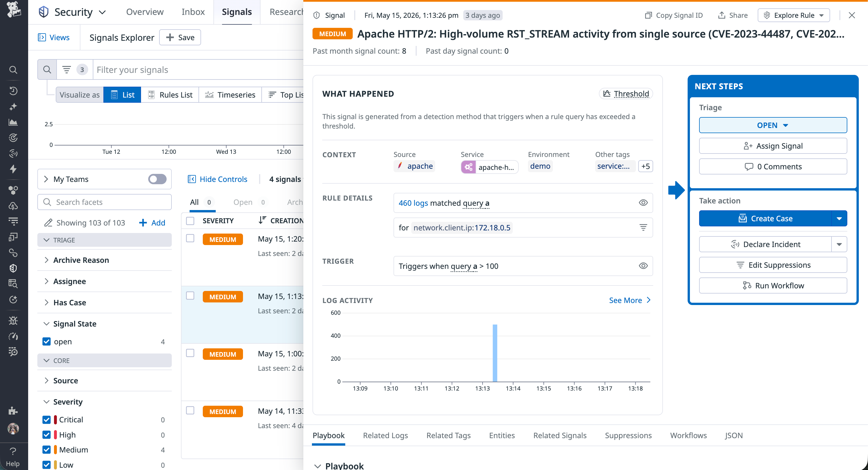Collapse the Playbook section

339,466
